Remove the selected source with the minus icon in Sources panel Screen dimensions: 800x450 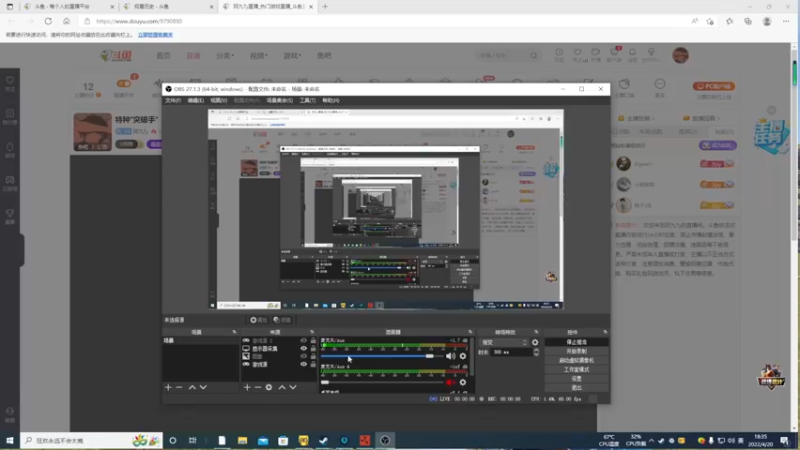tap(258, 387)
